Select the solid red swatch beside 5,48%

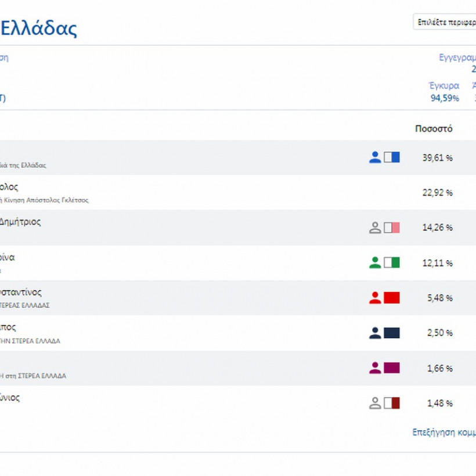[392, 298]
